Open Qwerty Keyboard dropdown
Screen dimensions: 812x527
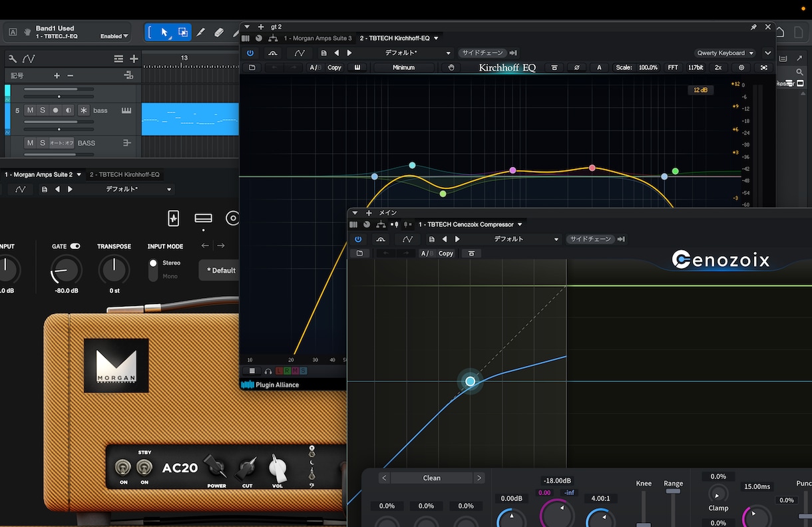tap(725, 53)
